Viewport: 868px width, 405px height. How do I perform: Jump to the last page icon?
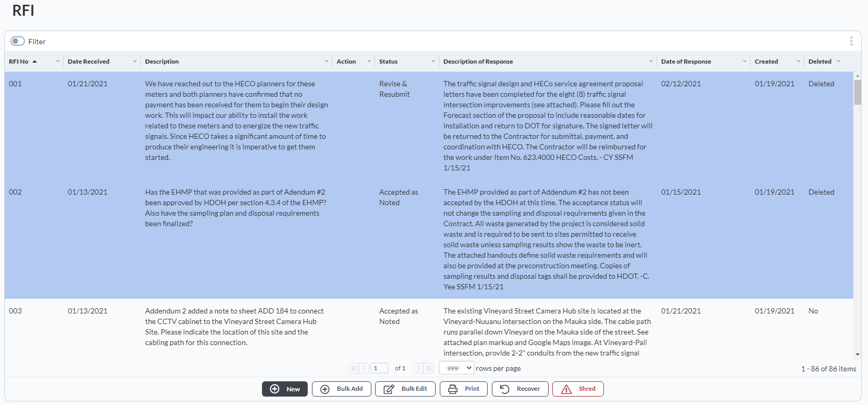tap(429, 369)
